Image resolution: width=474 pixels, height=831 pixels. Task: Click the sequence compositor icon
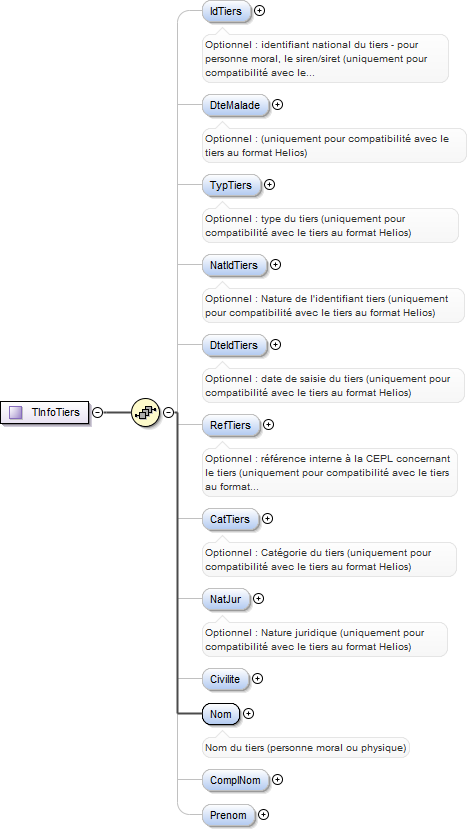point(145,412)
